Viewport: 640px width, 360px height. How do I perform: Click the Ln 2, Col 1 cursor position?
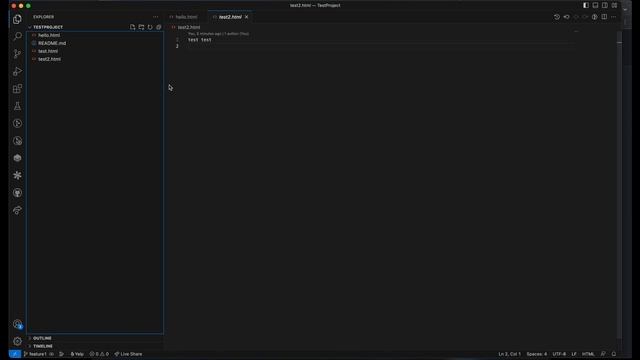(509, 354)
